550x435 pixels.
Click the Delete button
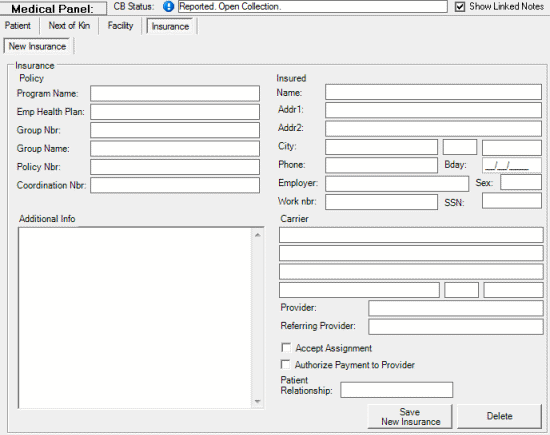coord(499,416)
